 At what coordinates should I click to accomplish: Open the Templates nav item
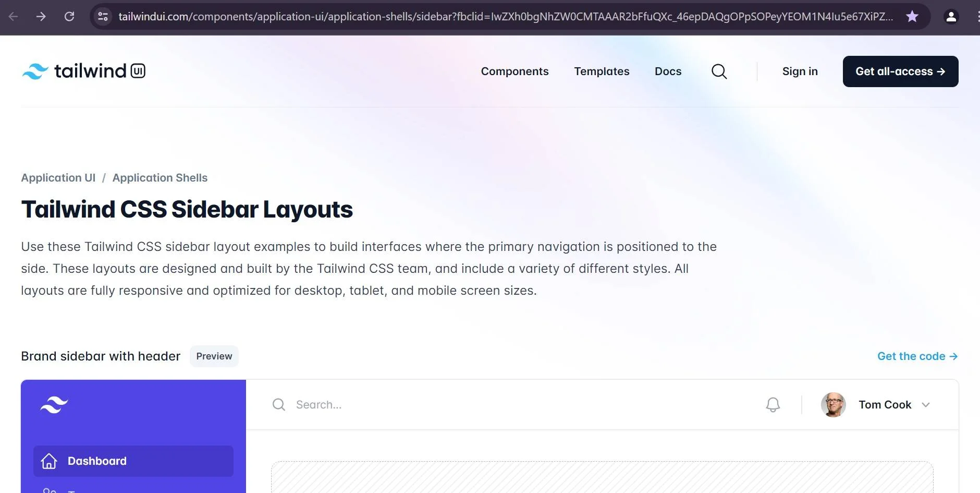[x=602, y=71]
